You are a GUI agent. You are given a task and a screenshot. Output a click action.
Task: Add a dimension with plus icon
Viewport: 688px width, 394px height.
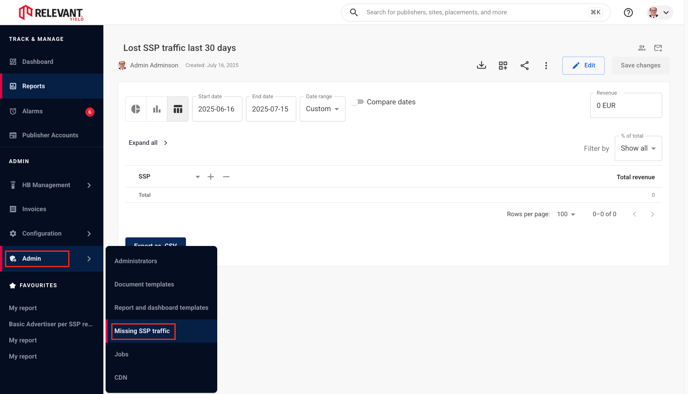pos(211,176)
